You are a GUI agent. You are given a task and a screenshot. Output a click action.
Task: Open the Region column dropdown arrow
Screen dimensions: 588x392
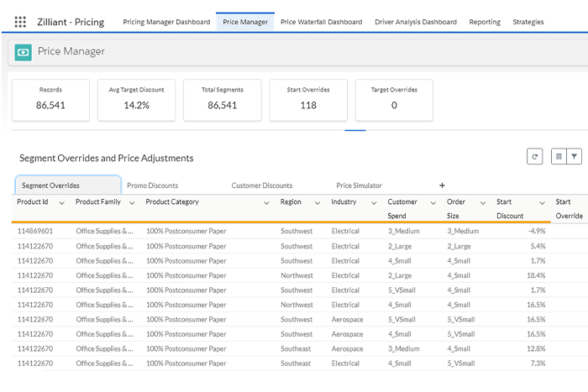pyautogui.click(x=317, y=203)
